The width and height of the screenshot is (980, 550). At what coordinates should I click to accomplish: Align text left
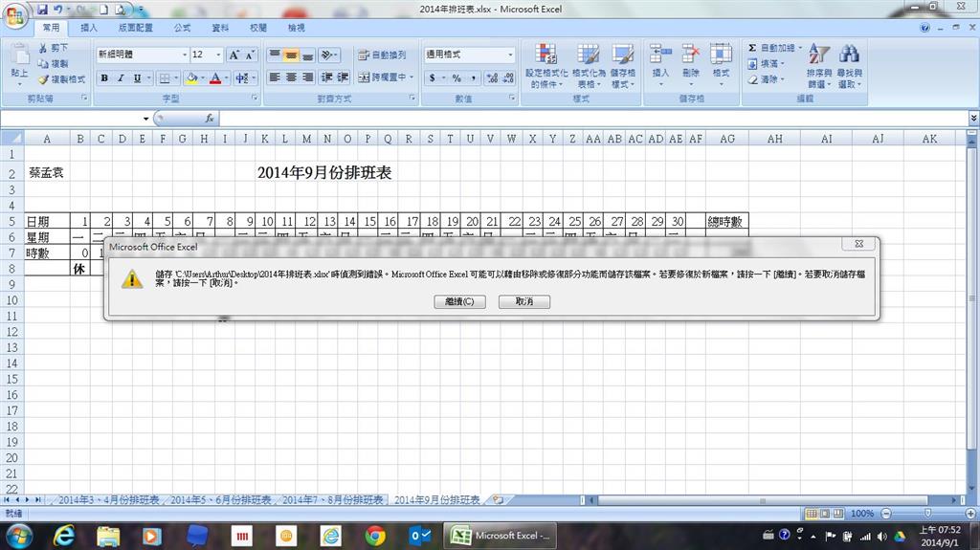(275, 77)
